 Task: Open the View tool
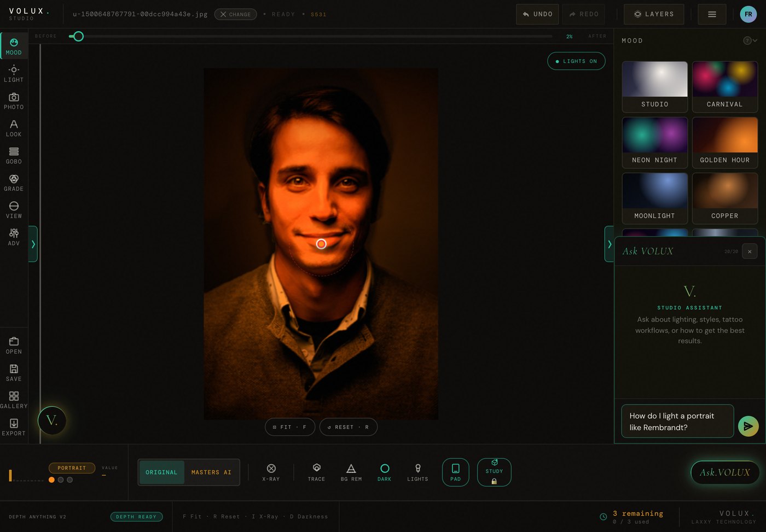[14, 210]
